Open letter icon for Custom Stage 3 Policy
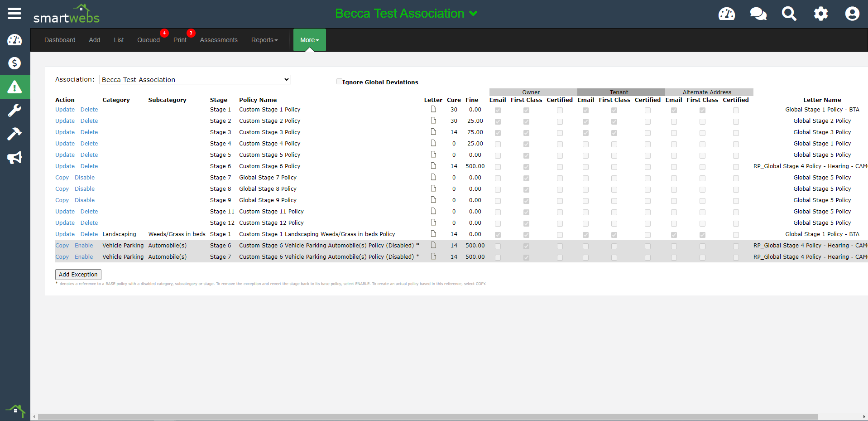Screen dimensions: 868x421 (433, 132)
